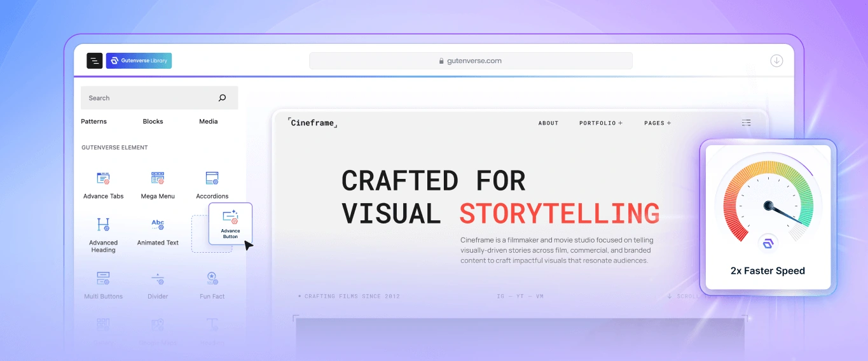Switch to the Blocks tab
Screen dimensions: 868x361
pos(153,122)
